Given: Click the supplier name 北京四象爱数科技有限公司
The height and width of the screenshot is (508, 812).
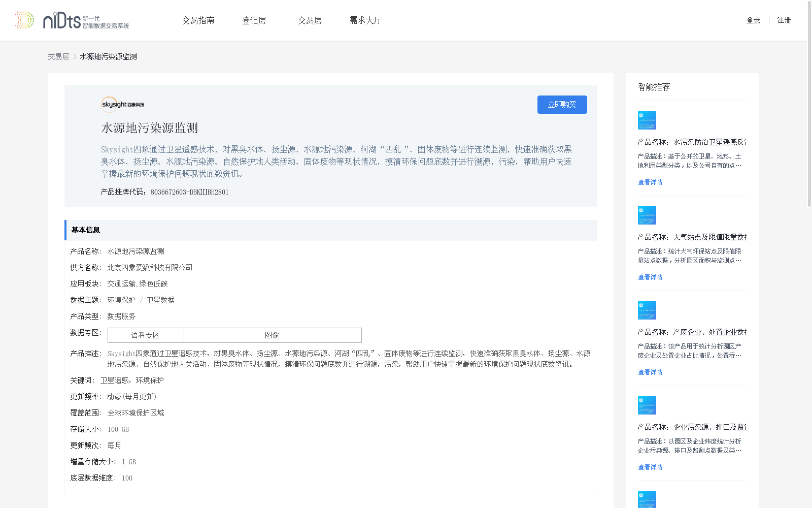Looking at the screenshot, I should [150, 268].
